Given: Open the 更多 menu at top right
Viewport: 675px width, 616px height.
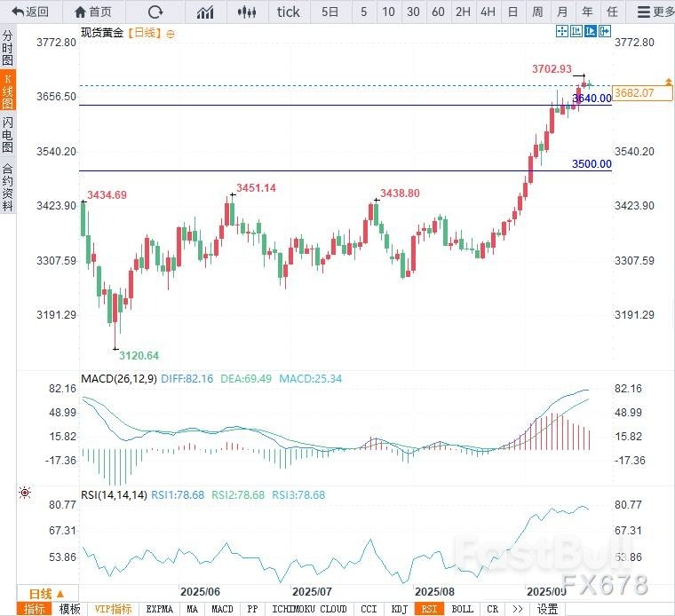Looking at the screenshot, I should (x=655, y=12).
